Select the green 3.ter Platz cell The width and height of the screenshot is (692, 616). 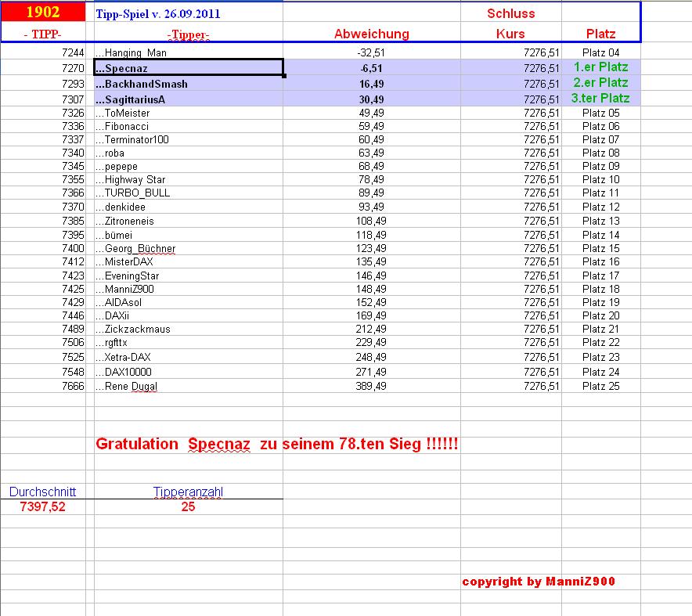[600, 98]
